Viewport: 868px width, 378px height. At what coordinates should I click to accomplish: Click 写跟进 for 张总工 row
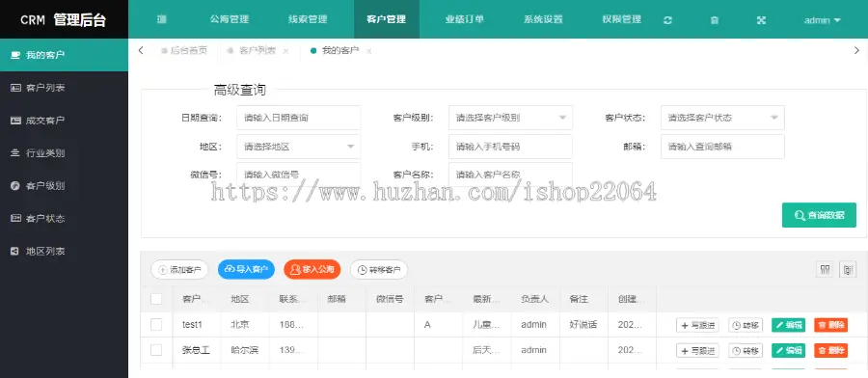(697, 350)
